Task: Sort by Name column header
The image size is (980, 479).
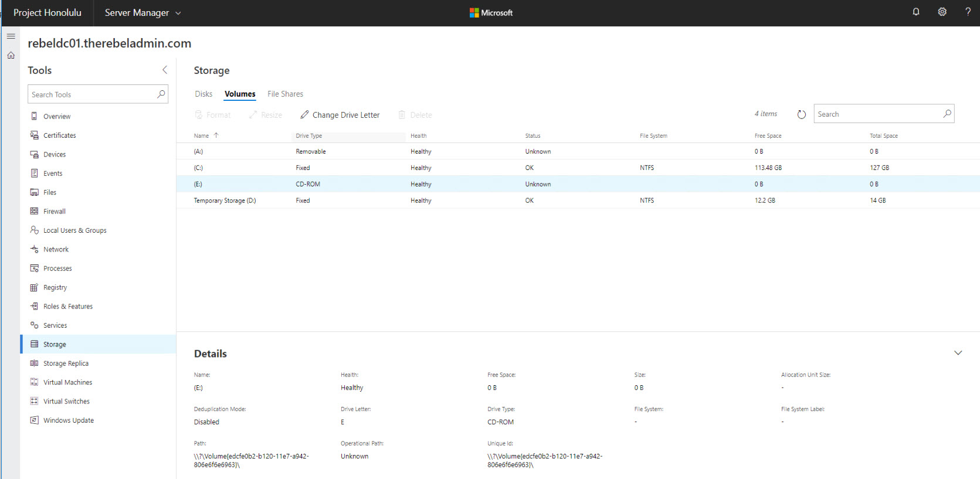Action: [x=206, y=135]
